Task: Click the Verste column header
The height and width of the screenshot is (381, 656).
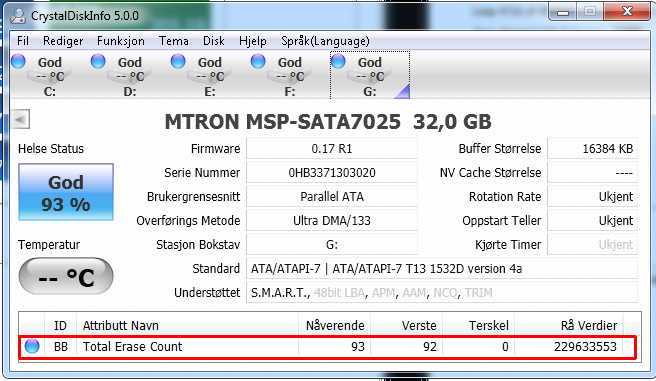Action: pyautogui.click(x=406, y=325)
